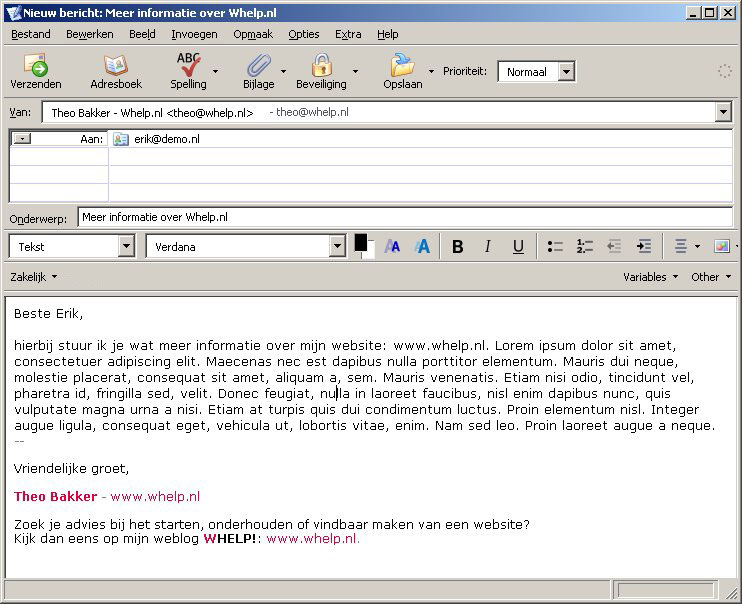
Task: Open the Opmaak menu
Action: coord(253,34)
